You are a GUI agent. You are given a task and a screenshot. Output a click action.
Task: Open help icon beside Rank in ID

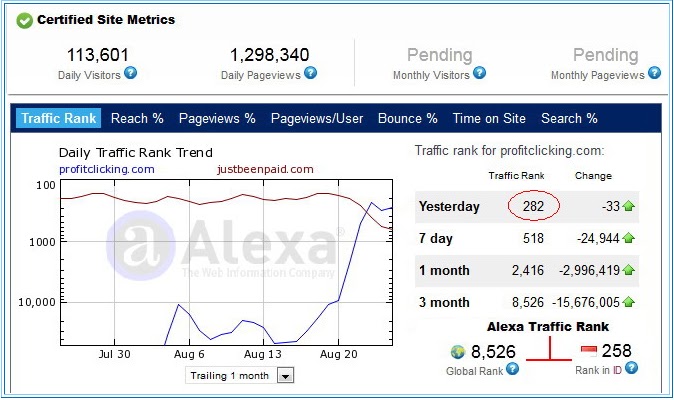(x=631, y=368)
